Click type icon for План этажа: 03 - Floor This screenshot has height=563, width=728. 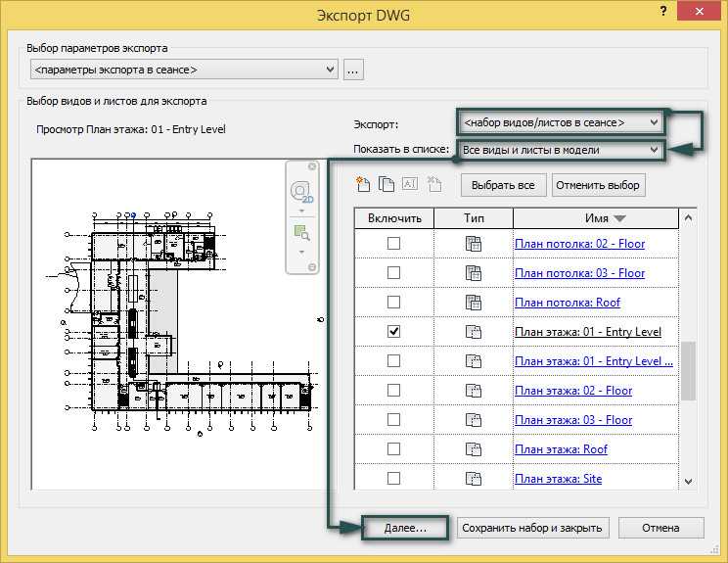point(474,420)
